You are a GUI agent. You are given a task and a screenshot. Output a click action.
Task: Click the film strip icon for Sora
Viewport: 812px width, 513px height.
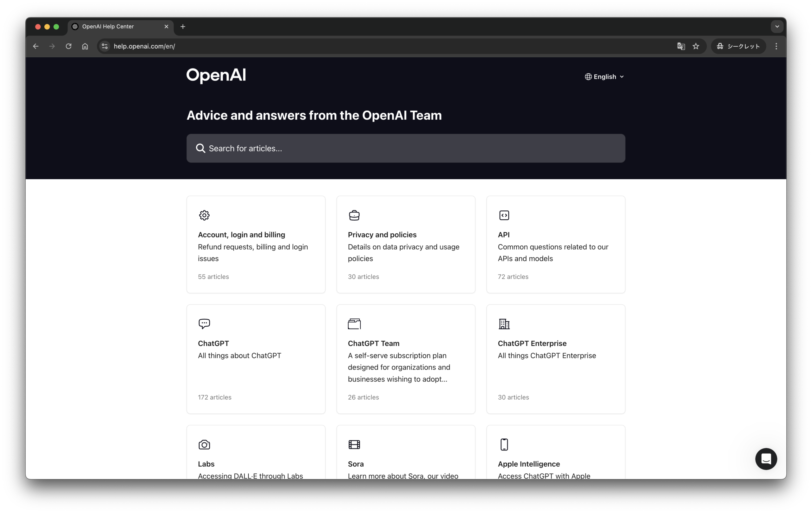coord(354,444)
